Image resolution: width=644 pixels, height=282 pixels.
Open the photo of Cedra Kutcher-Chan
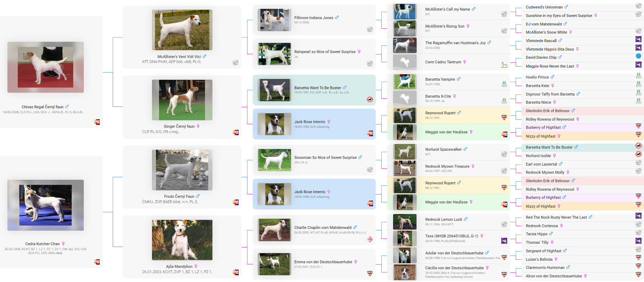[x=46, y=205]
